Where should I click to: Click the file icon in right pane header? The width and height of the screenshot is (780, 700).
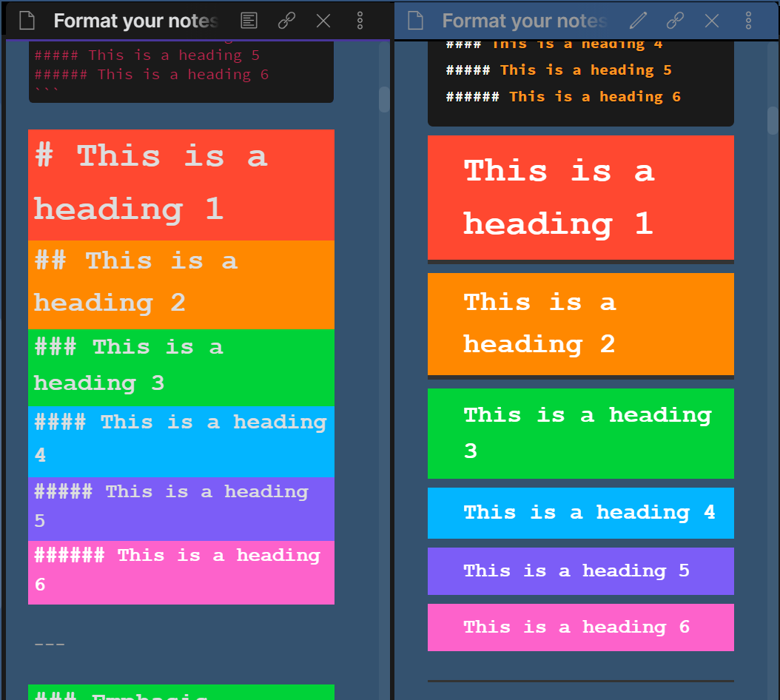tap(415, 21)
